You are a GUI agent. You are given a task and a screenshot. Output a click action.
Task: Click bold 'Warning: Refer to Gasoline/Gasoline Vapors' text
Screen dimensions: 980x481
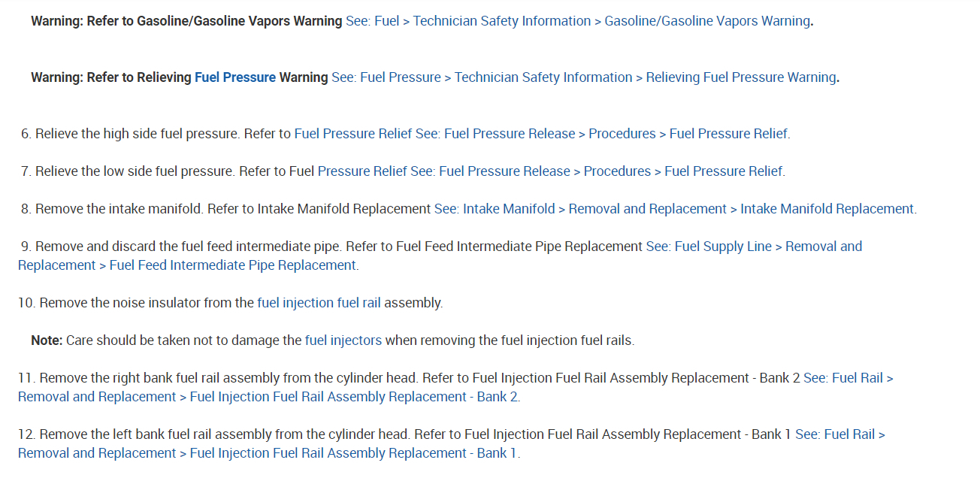[186, 21]
